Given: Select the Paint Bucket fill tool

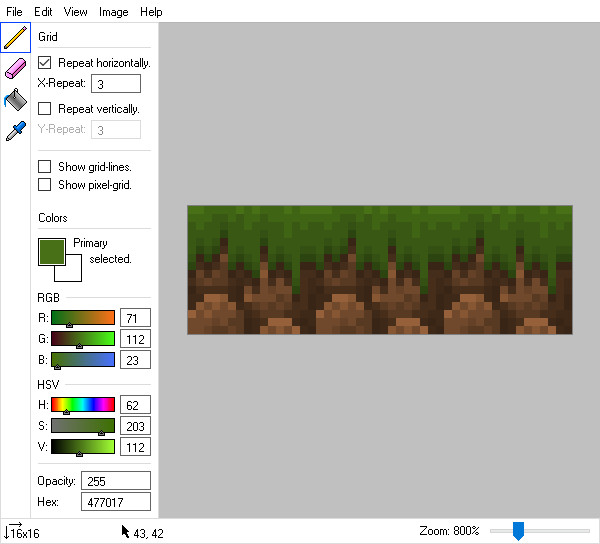Looking at the screenshot, I should pos(15,99).
